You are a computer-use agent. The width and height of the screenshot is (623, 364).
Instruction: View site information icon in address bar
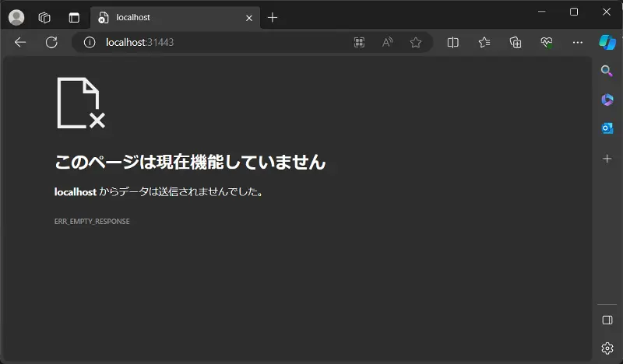pyautogui.click(x=90, y=42)
